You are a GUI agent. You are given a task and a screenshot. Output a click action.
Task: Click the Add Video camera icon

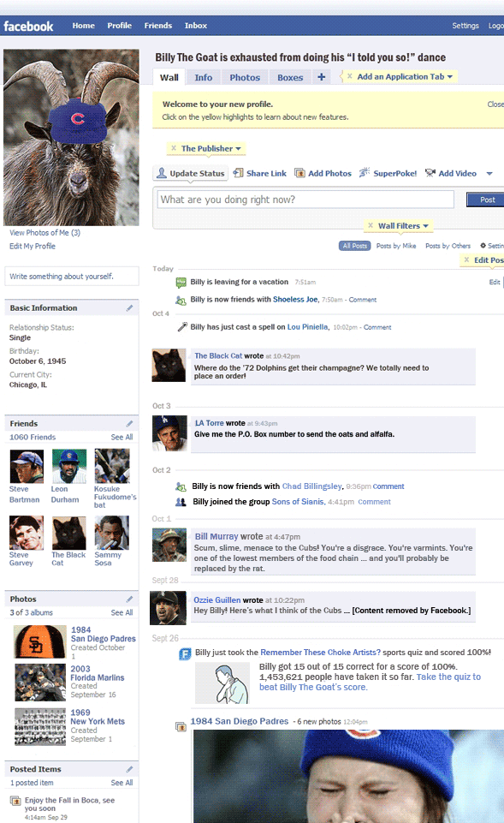[x=430, y=173]
